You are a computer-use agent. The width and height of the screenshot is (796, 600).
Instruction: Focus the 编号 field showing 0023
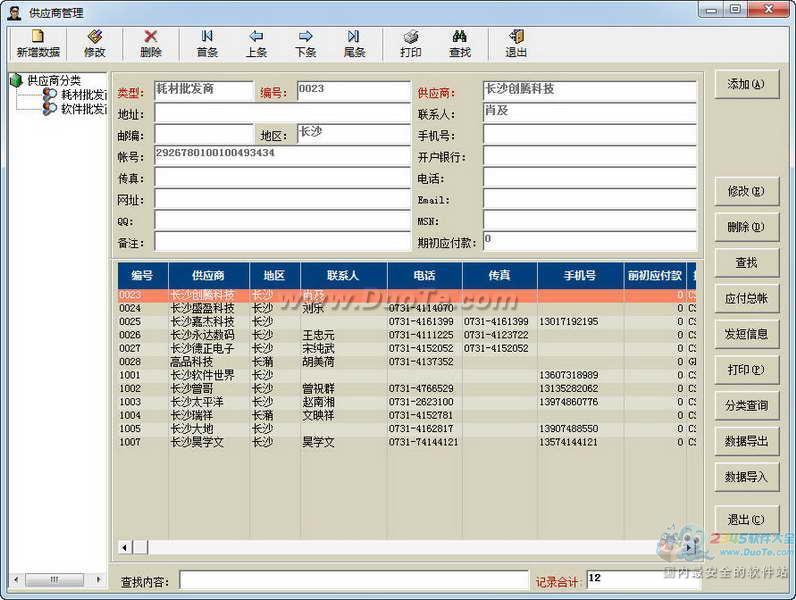(x=354, y=91)
